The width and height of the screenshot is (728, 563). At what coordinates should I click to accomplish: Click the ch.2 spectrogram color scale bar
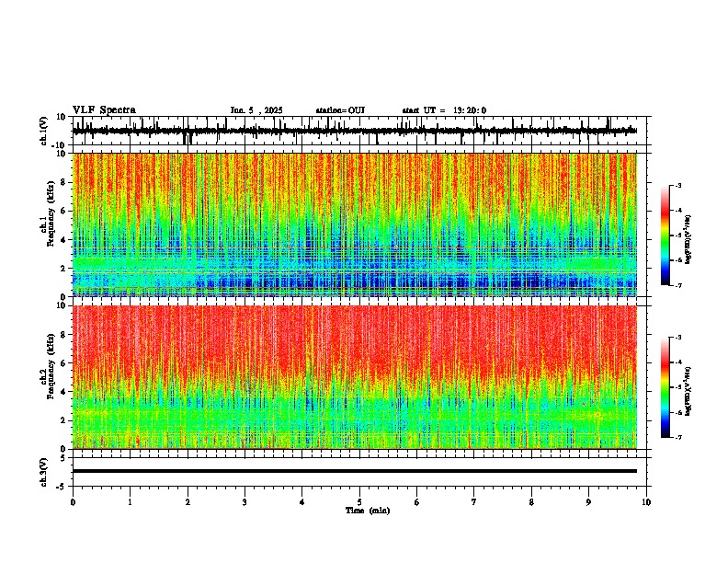665,387
